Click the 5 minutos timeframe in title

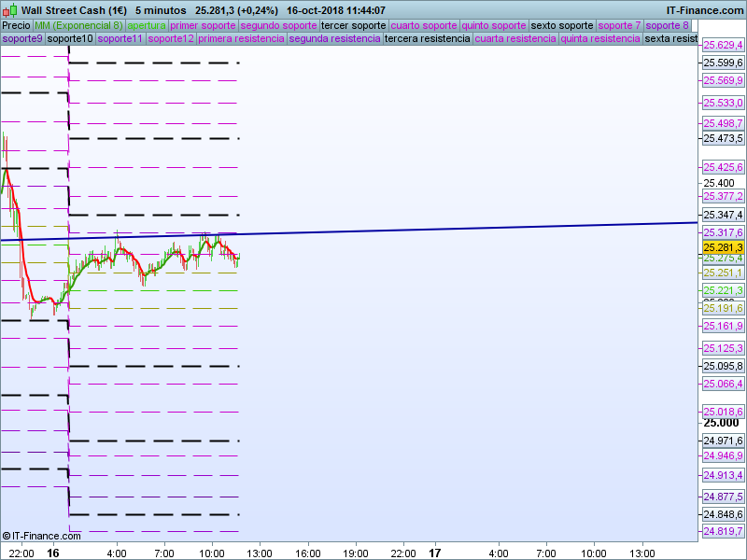tap(161, 10)
